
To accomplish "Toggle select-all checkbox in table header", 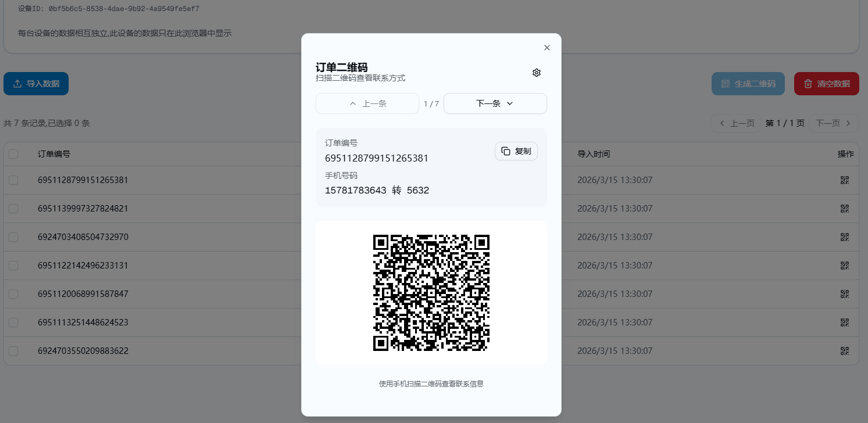I will 13,154.
